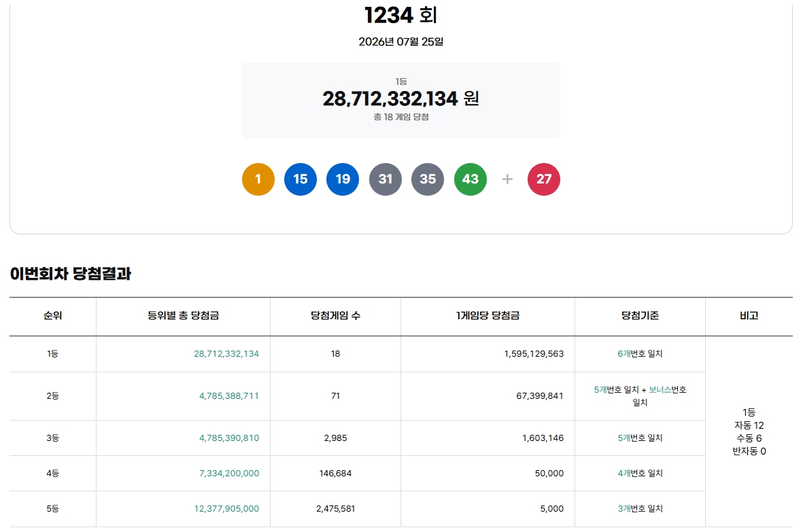This screenshot has width=803, height=532.
Task: Click the orange number 1 ball
Action: tap(258, 179)
